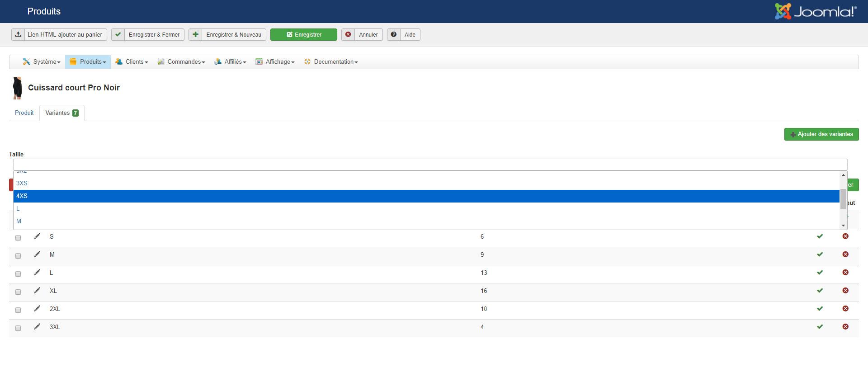Open the Clients dropdown menu

click(x=132, y=62)
